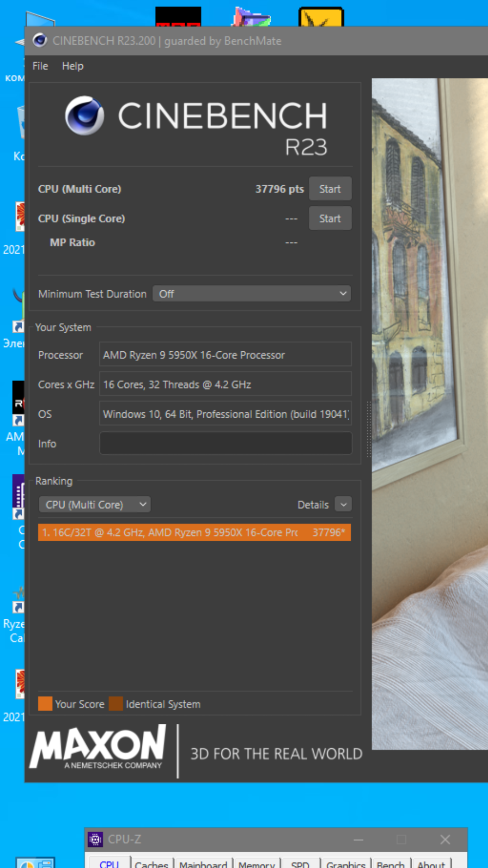Screen dimensions: 488x868
Task: Click the CPU-Z title bar icon
Action: pos(95,840)
